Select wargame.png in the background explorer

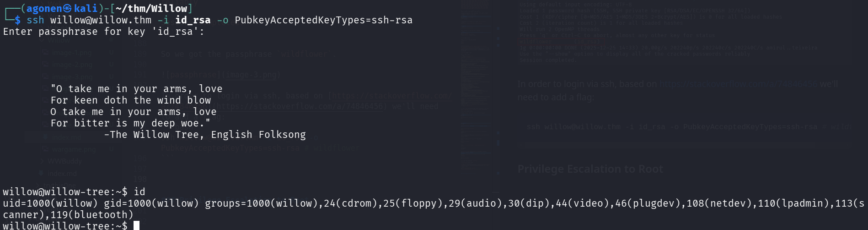pyautogui.click(x=73, y=149)
